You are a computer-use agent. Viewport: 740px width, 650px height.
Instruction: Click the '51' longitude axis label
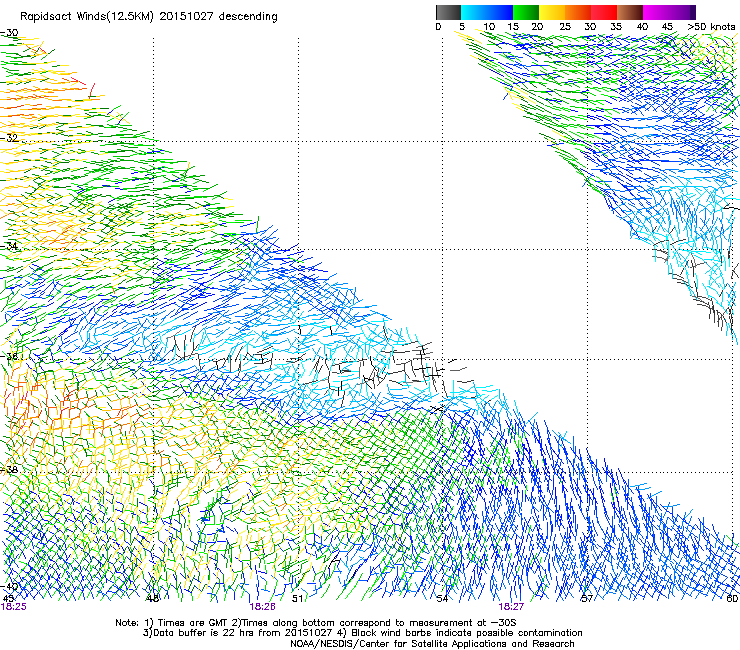(297, 599)
